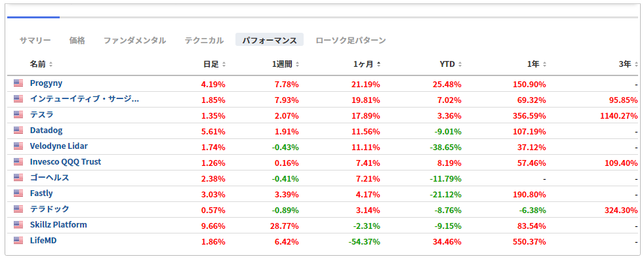The height and width of the screenshot is (261, 644).
Task: Switch to the サマリー tab
Action: click(x=35, y=40)
